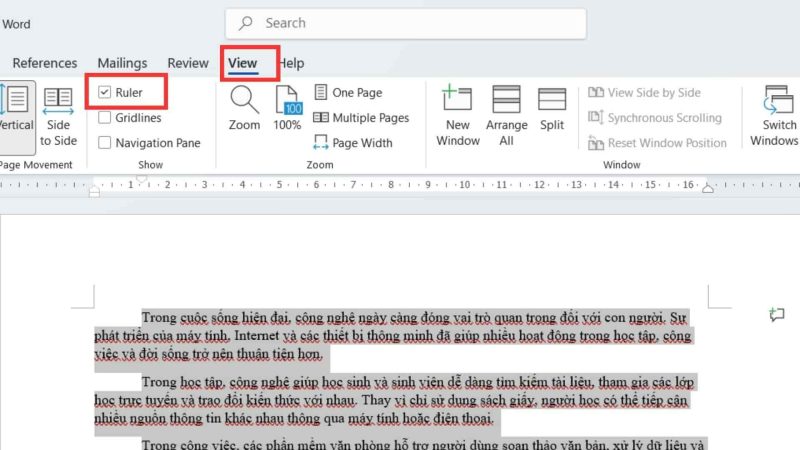The width and height of the screenshot is (800, 450).
Task: Choose Multiple Pages zoom view
Action: (361, 118)
